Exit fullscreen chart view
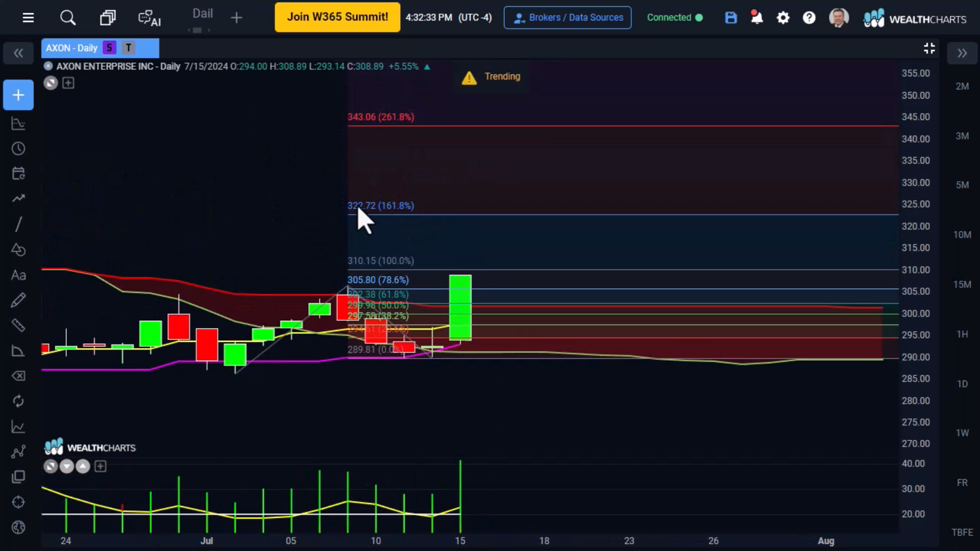This screenshot has height=551, width=980. (929, 48)
